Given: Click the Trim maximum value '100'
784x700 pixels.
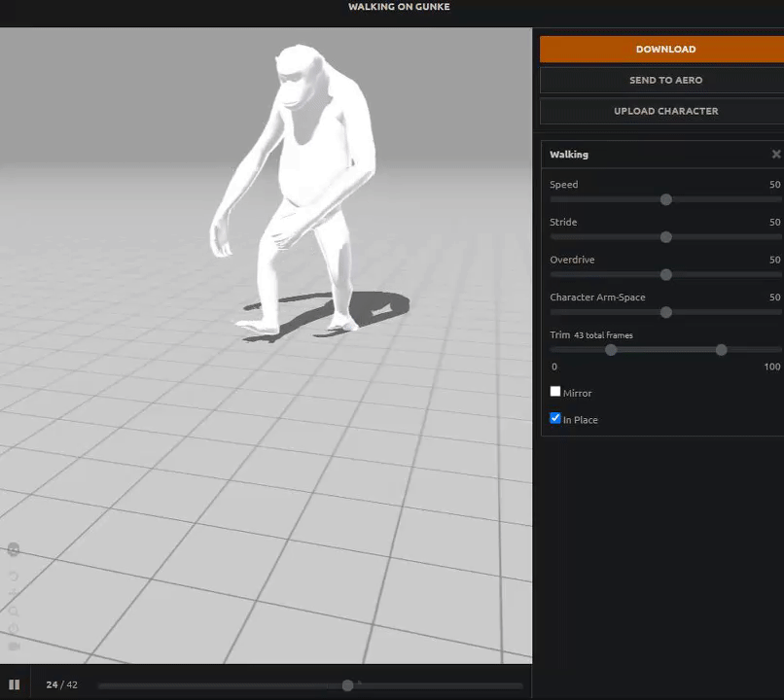Looking at the screenshot, I should point(772,367).
